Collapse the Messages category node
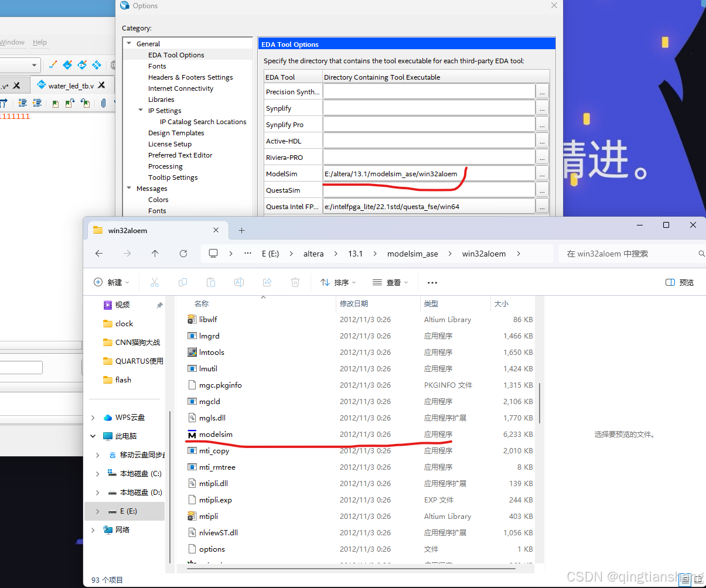Screen dimensions: 706x588 [x=129, y=188]
